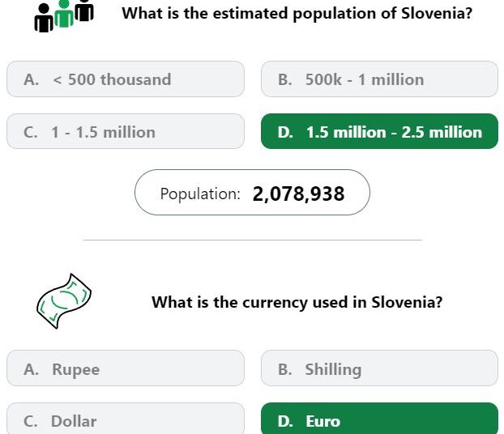The image size is (504, 434).
Task: Click the population people group icon
Action: (x=64, y=15)
